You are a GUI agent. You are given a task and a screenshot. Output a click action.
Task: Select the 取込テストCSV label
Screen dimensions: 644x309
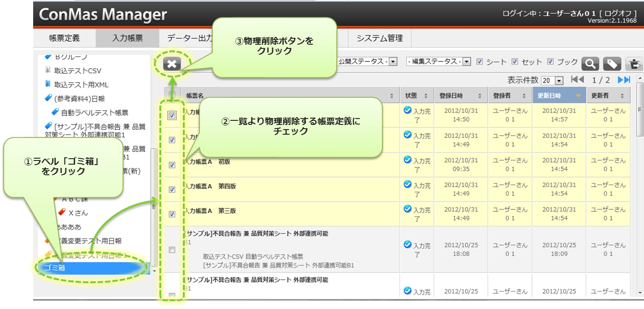coord(77,71)
